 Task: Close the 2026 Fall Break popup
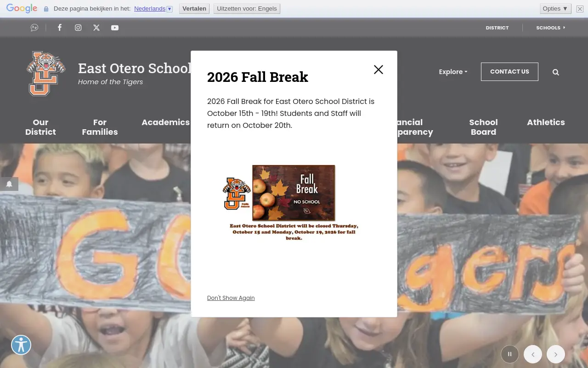[379, 69]
